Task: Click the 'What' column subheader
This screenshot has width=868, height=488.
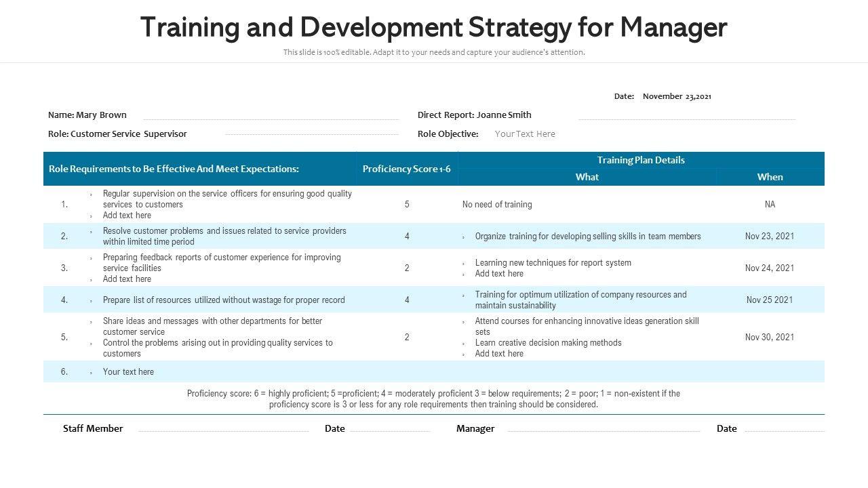Action: coord(587,177)
